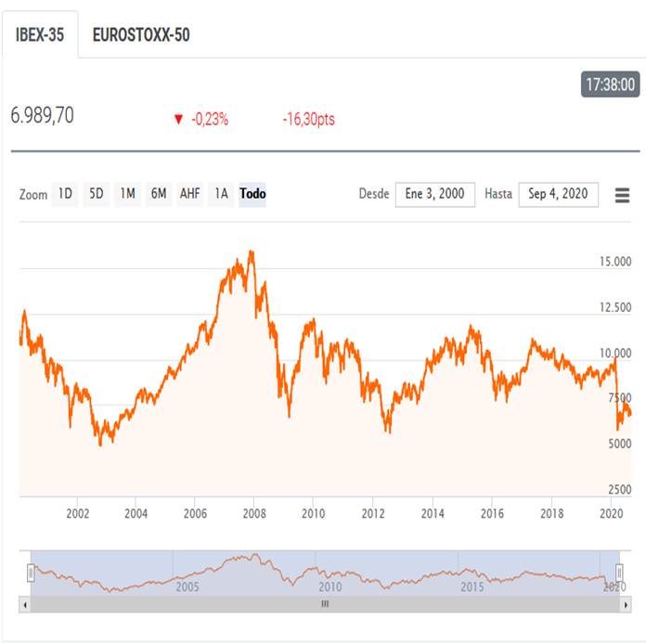
Task: Open the EUROSTOXX-50 tab
Action: pos(141,35)
